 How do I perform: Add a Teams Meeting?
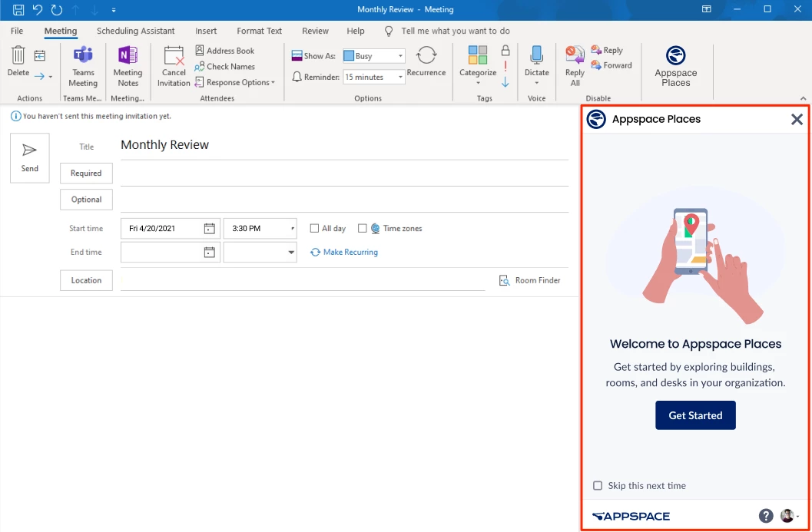coord(83,67)
